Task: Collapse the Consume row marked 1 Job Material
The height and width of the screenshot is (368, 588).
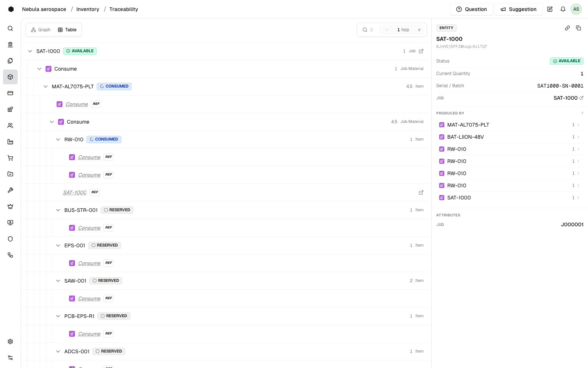Action: coord(39,69)
